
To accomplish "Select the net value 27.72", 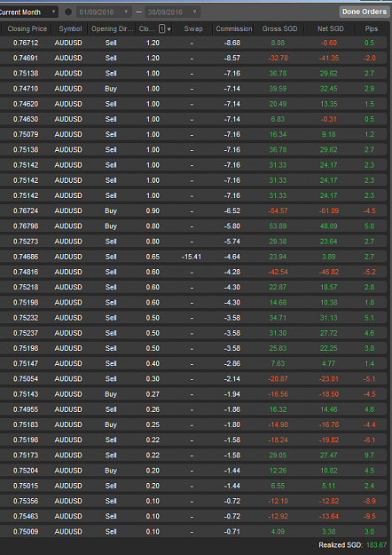I will 329,333.
